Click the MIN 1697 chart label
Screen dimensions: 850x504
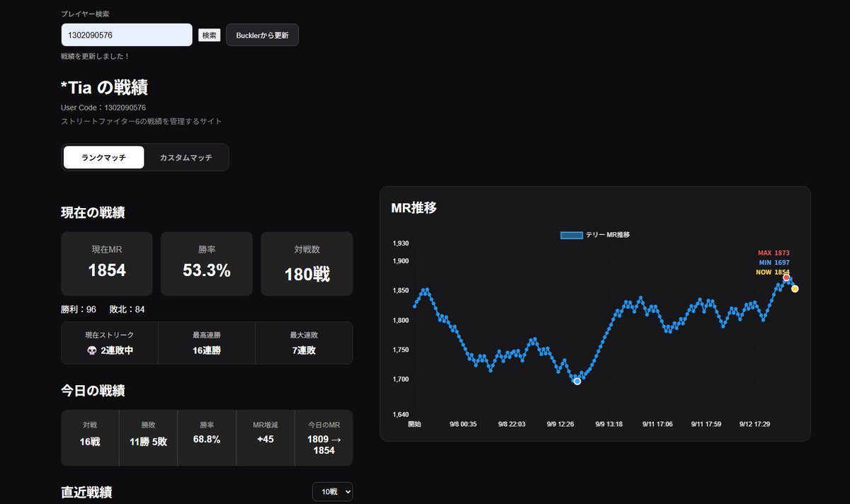click(x=774, y=263)
